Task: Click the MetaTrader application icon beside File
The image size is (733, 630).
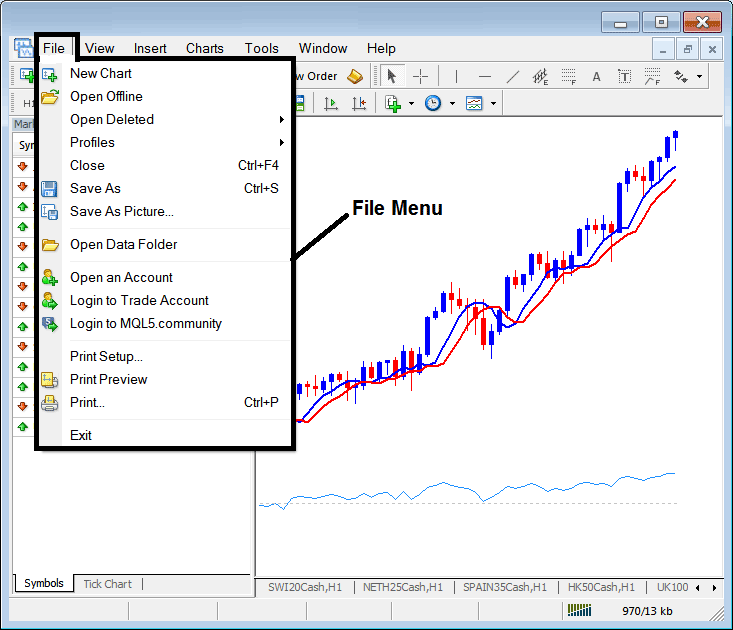Action: (23, 48)
